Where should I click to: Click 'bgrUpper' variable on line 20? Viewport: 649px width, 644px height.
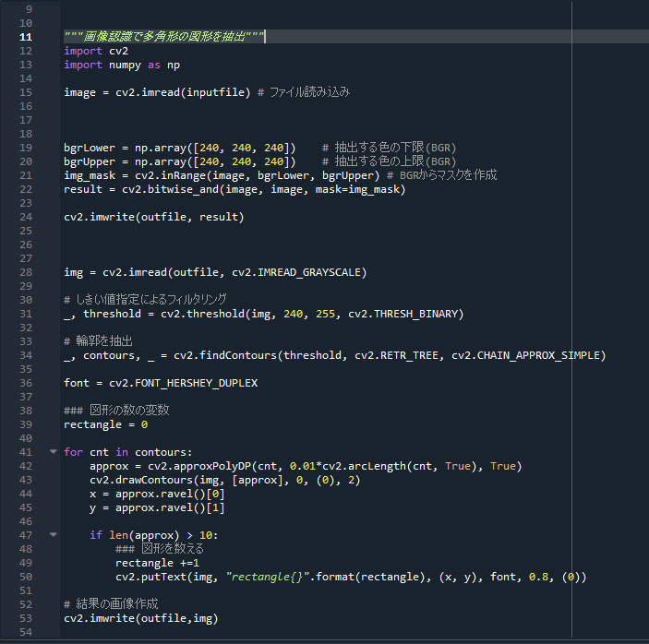[90, 161]
